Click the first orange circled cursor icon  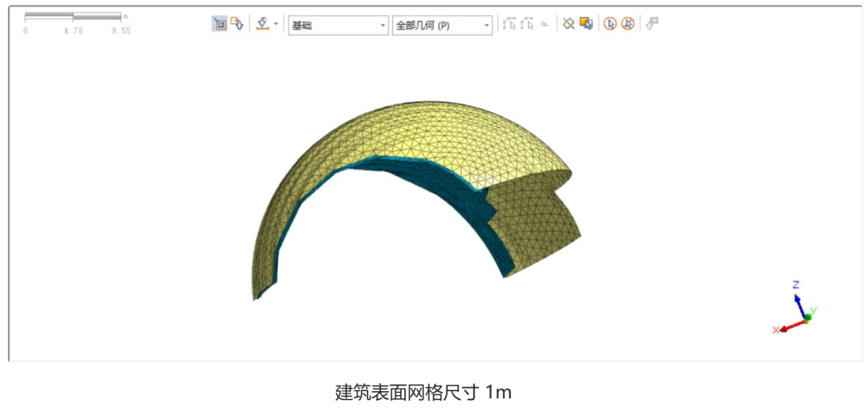coord(609,24)
